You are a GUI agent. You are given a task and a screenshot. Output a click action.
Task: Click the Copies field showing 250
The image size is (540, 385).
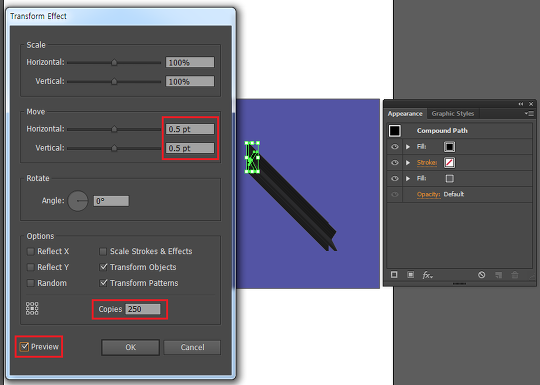point(143,309)
